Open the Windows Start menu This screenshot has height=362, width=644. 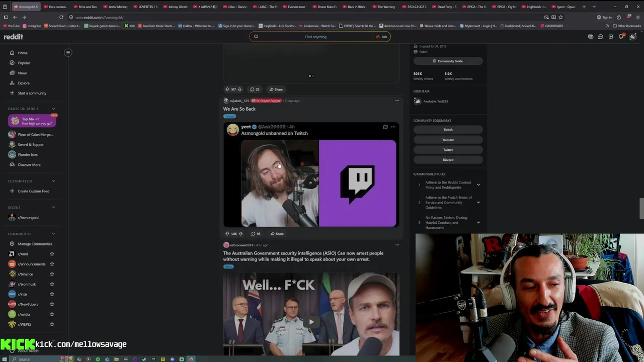coord(6,359)
